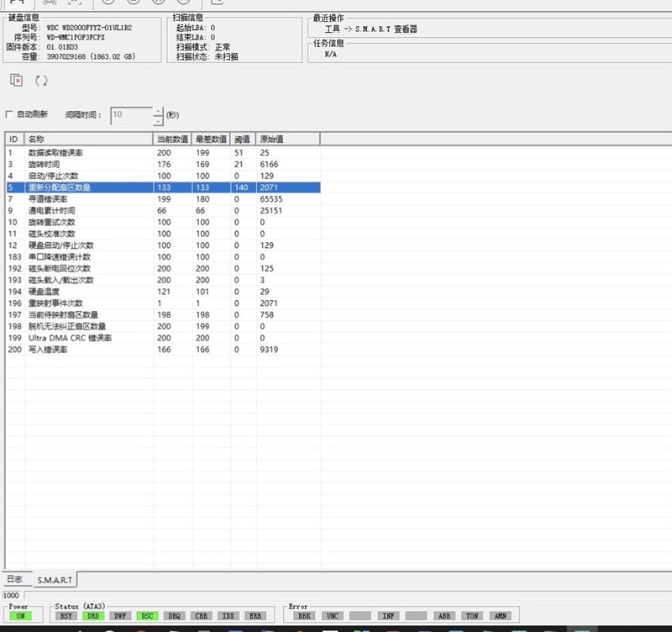Click the UNC error indicator
This screenshot has height=632, width=672.
[x=332, y=616]
